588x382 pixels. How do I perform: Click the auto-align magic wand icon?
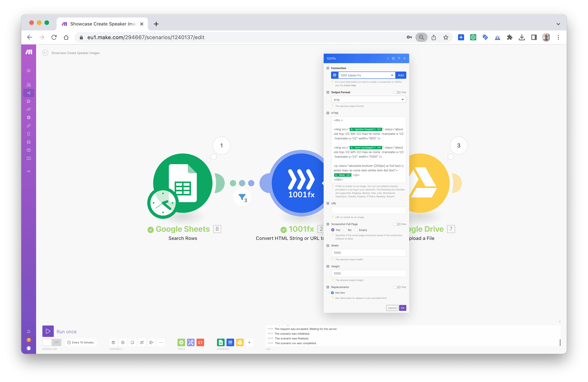point(142,342)
